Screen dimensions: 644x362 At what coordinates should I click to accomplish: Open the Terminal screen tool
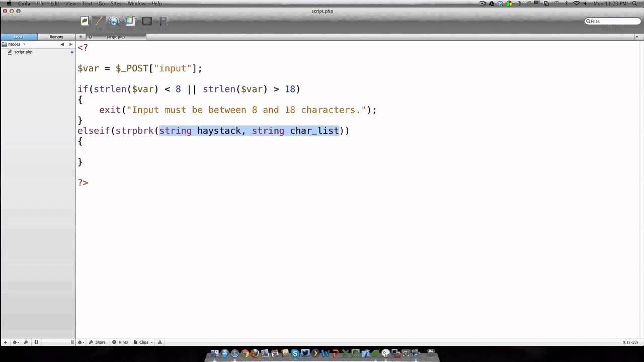pyautogui.click(x=146, y=21)
